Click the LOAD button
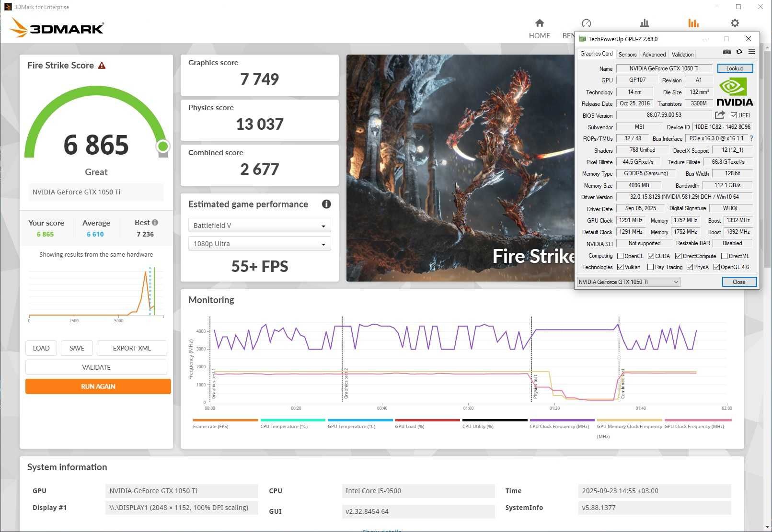The height and width of the screenshot is (532, 772). click(x=41, y=348)
